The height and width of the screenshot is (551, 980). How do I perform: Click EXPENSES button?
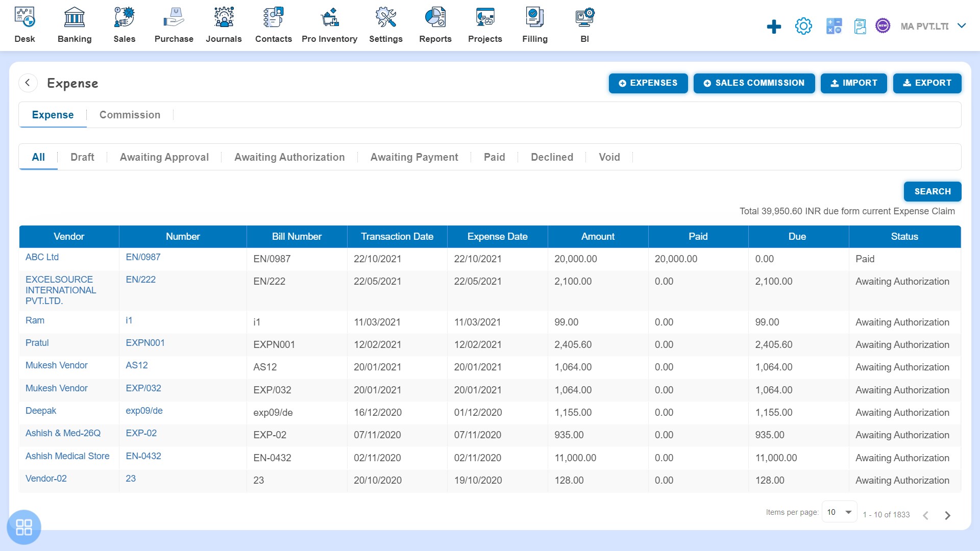[648, 83]
